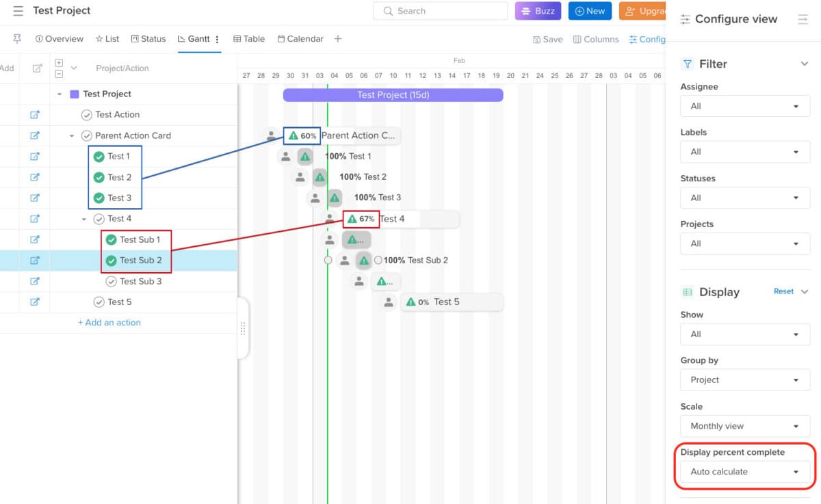Add a new view with the plus icon

pyautogui.click(x=338, y=39)
